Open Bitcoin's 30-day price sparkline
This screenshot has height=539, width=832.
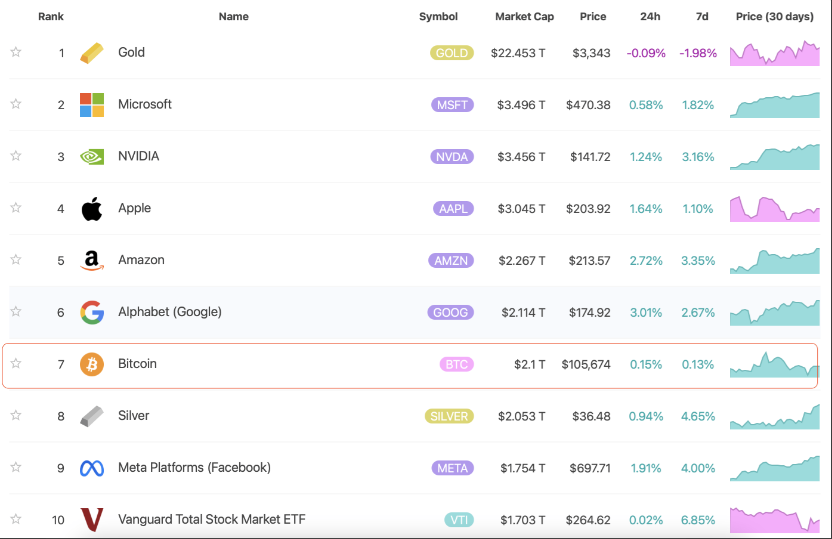click(x=775, y=364)
